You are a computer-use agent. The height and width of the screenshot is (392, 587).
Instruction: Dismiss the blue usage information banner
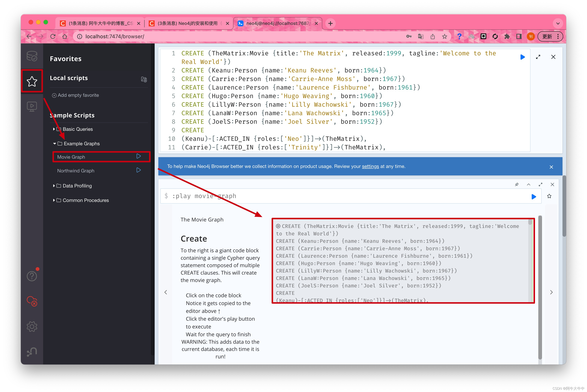coord(551,167)
